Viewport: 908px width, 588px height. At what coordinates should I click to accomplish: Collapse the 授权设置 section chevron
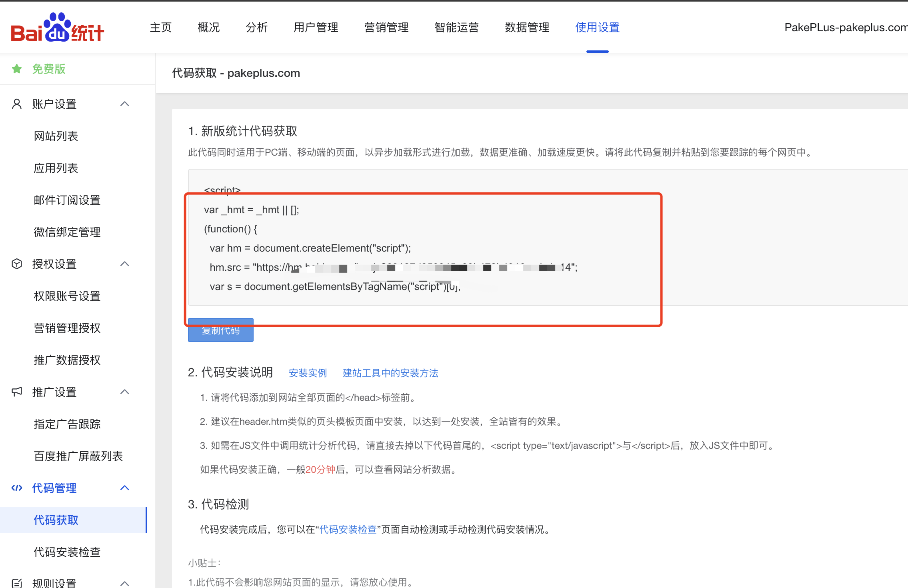(125, 264)
